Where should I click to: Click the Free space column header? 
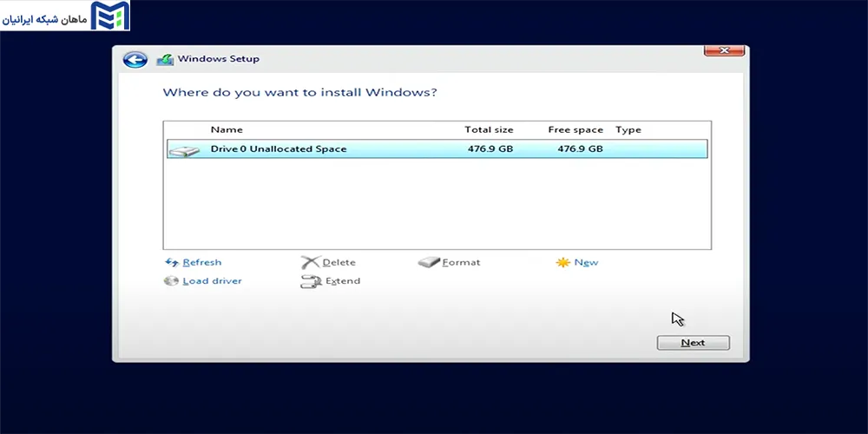[575, 129]
